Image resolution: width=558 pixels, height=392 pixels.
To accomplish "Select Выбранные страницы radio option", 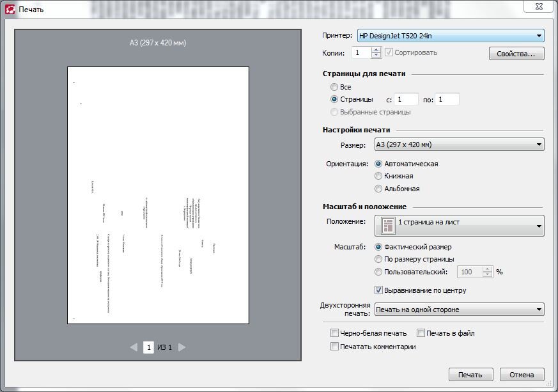I will (334, 112).
